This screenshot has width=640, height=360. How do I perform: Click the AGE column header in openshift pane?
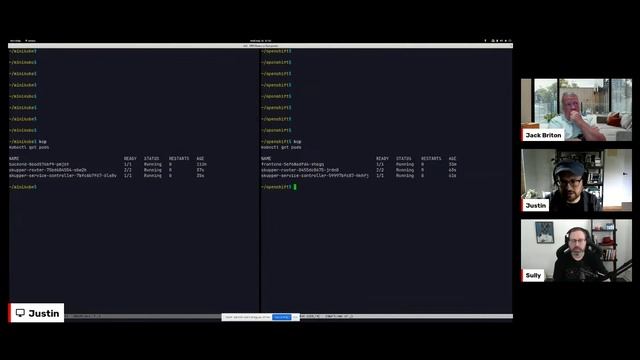point(452,158)
